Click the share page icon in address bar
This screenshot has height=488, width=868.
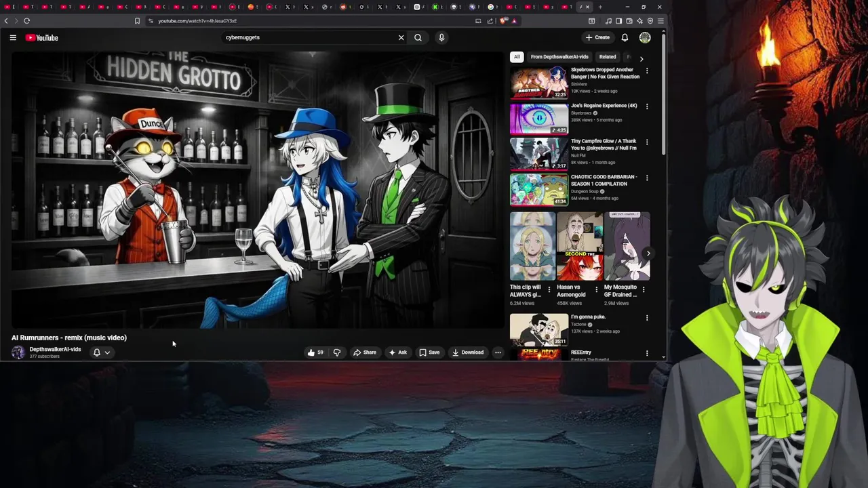click(x=490, y=21)
